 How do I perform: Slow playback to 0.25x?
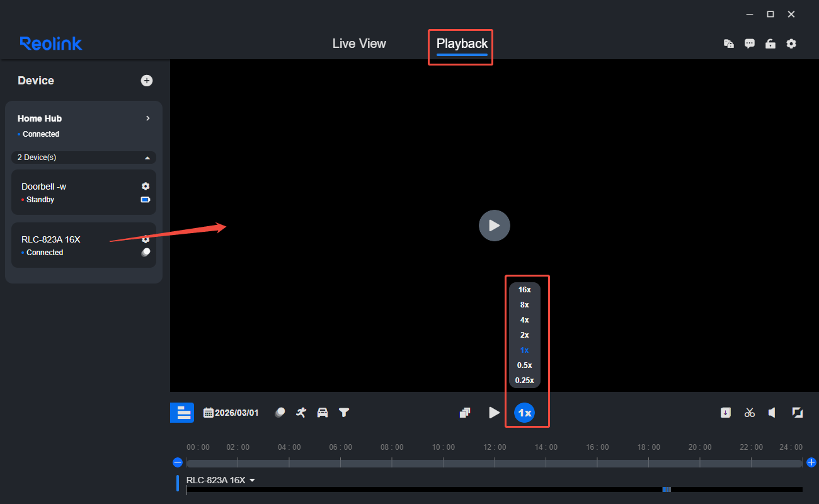[x=524, y=381]
